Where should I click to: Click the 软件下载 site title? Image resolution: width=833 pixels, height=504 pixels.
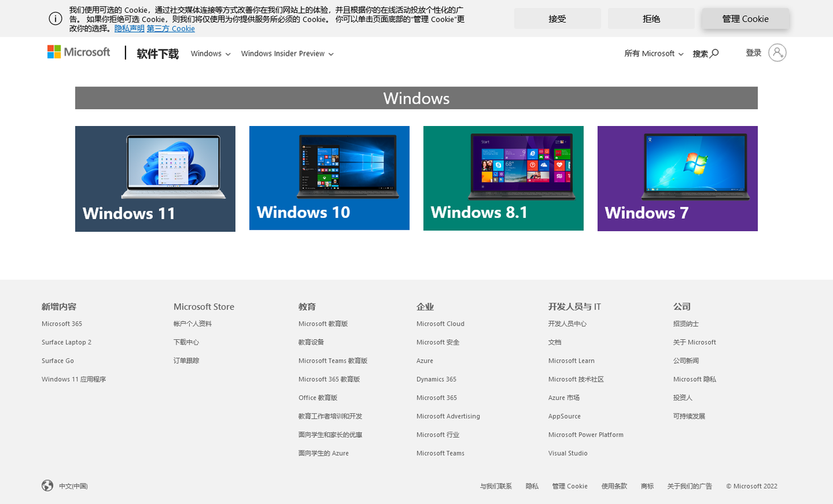tap(158, 54)
